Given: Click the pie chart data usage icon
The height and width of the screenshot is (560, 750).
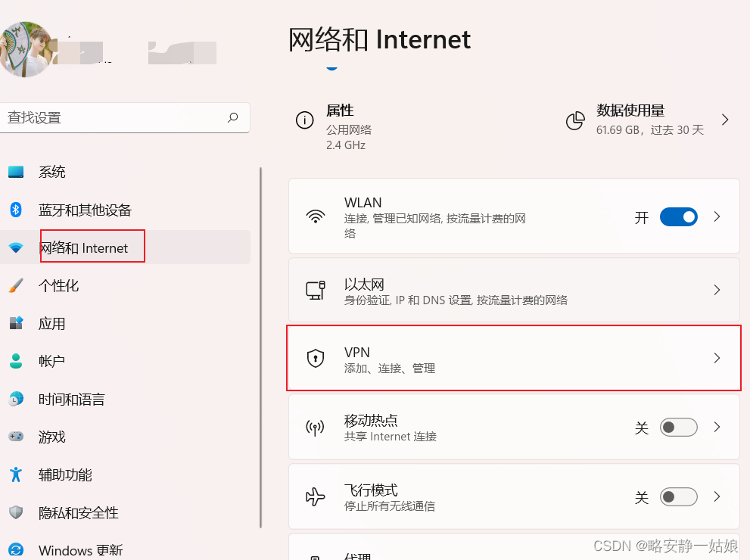Looking at the screenshot, I should (575, 120).
